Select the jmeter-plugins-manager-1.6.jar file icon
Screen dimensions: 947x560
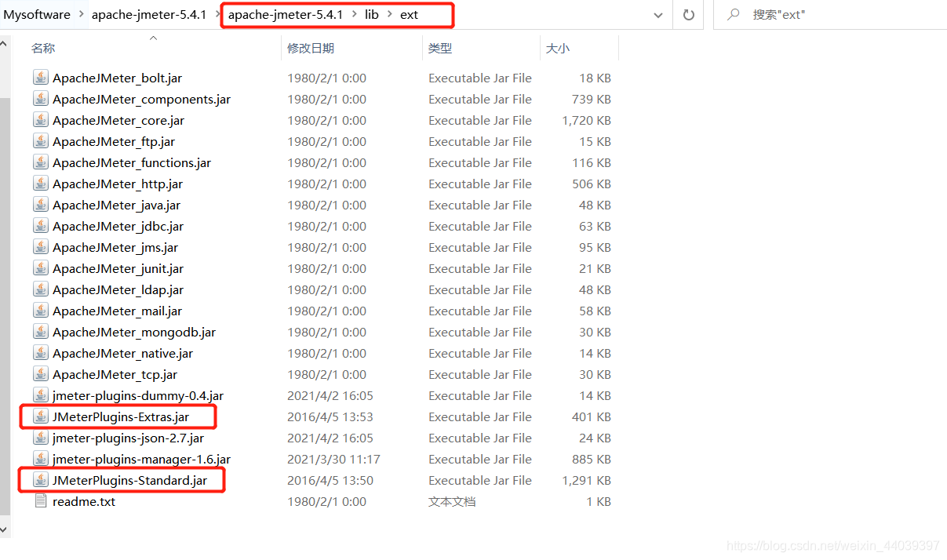pyautogui.click(x=41, y=459)
